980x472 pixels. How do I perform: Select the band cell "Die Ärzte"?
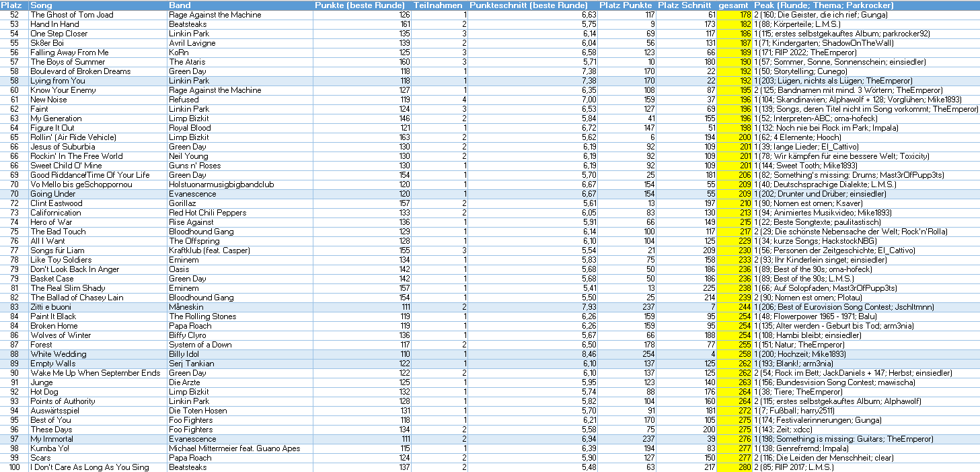click(x=240, y=382)
